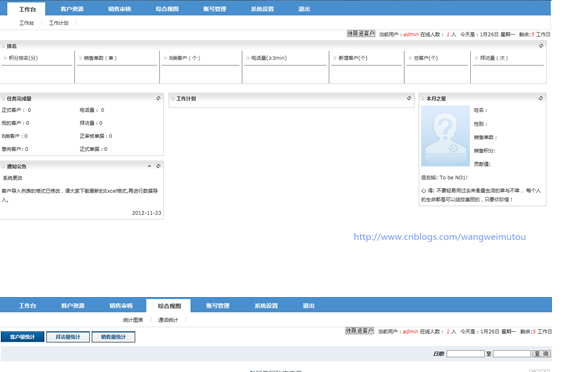Click gray button left of 当前用户 in lower screen

pyautogui.click(x=359, y=331)
